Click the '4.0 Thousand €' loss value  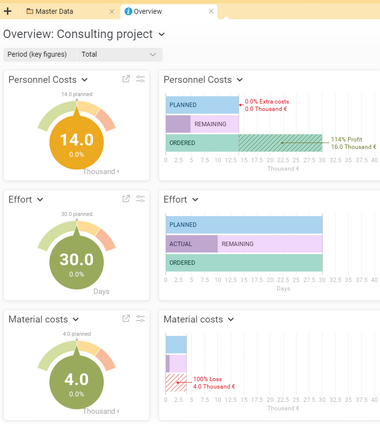(x=214, y=386)
